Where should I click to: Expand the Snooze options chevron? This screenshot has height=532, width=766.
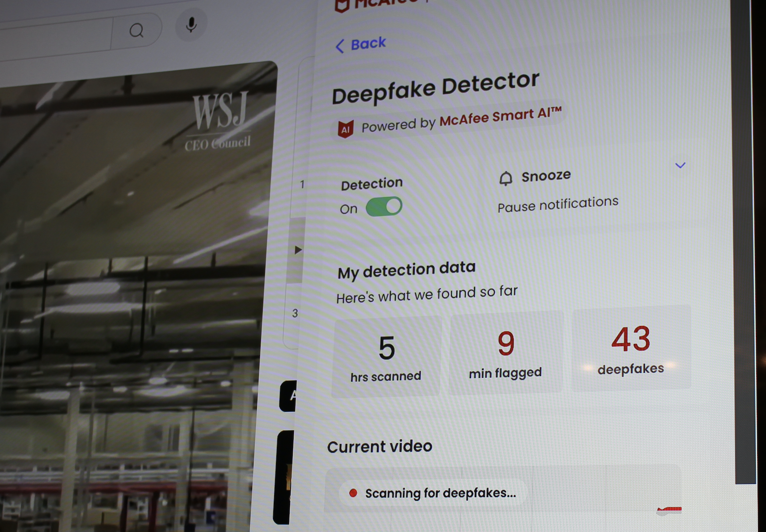click(680, 165)
